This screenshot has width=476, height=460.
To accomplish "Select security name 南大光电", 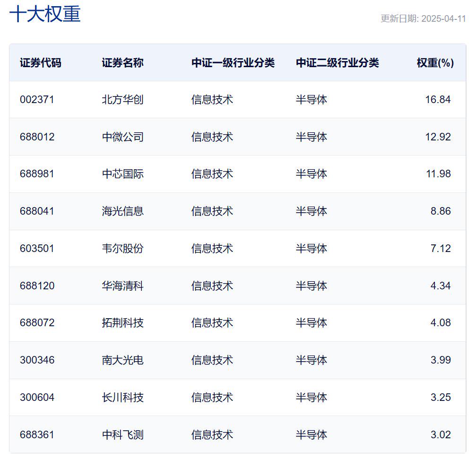I will 122,360.
